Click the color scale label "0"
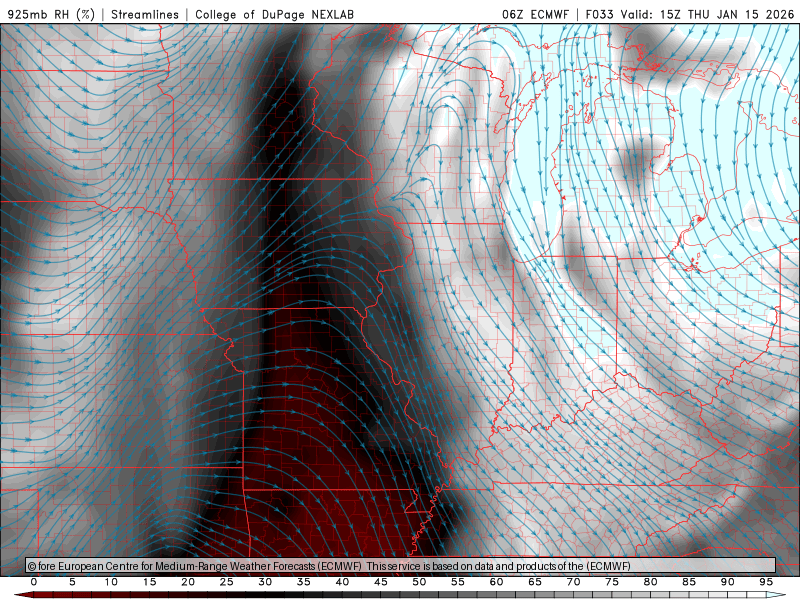The image size is (800, 600). point(34,582)
